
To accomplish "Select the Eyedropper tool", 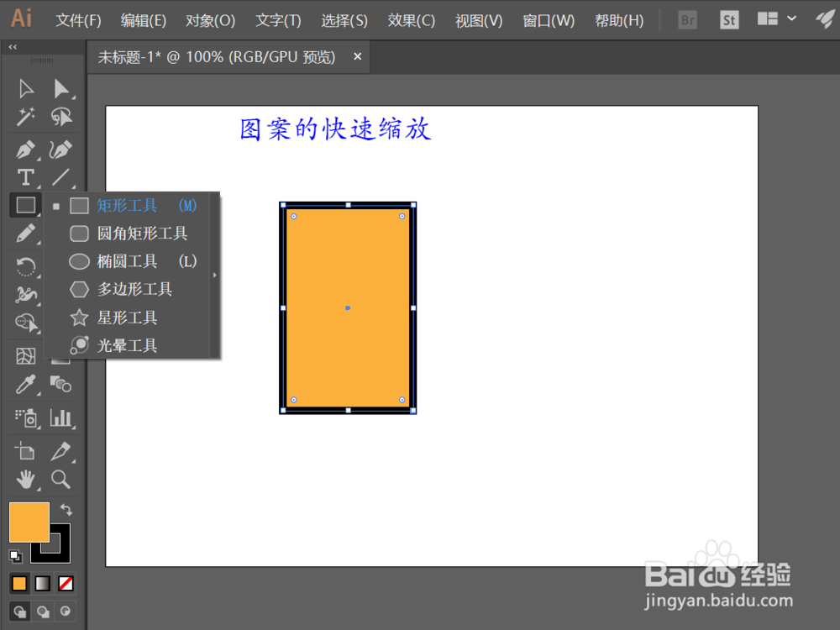I will [x=25, y=384].
